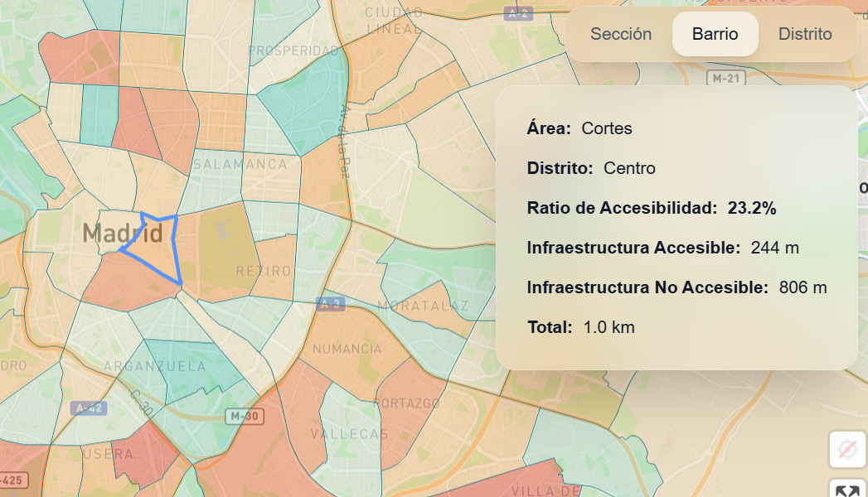
Task: Click the Portazgo neighborhood label
Action: (x=406, y=403)
